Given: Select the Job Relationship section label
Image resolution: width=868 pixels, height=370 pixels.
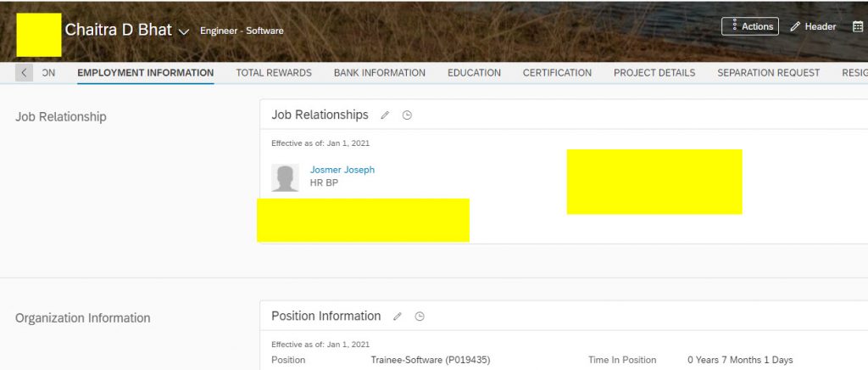Looking at the screenshot, I should coord(61,117).
